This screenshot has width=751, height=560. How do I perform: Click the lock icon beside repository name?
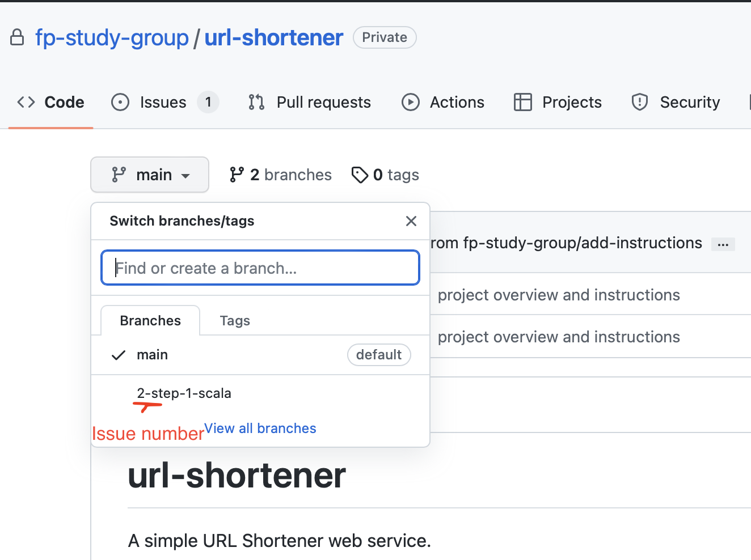(18, 37)
